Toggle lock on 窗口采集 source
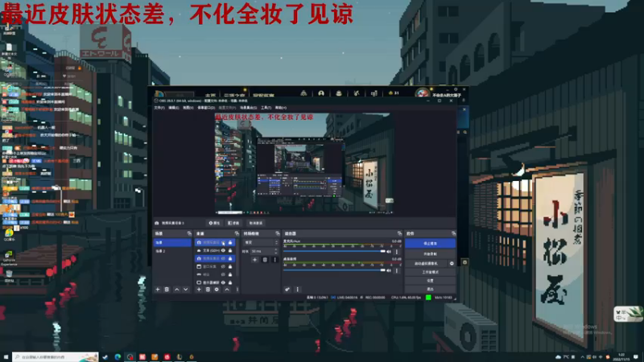 tap(230, 266)
